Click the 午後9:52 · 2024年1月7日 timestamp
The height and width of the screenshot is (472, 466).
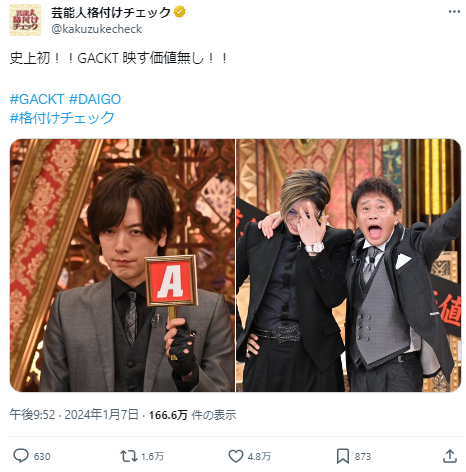pos(74,415)
